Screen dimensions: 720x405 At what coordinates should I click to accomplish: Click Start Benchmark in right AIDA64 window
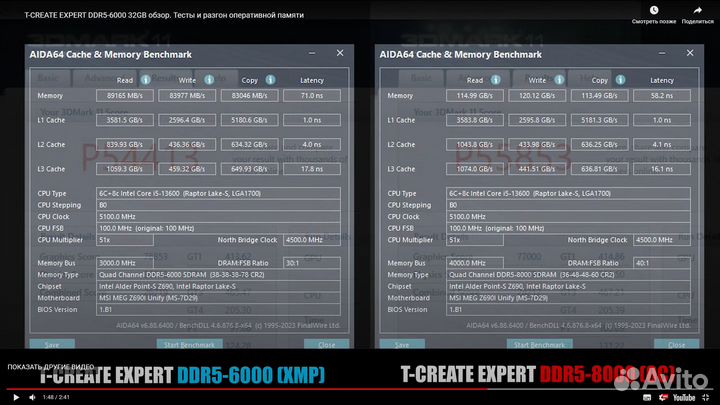[539, 344]
